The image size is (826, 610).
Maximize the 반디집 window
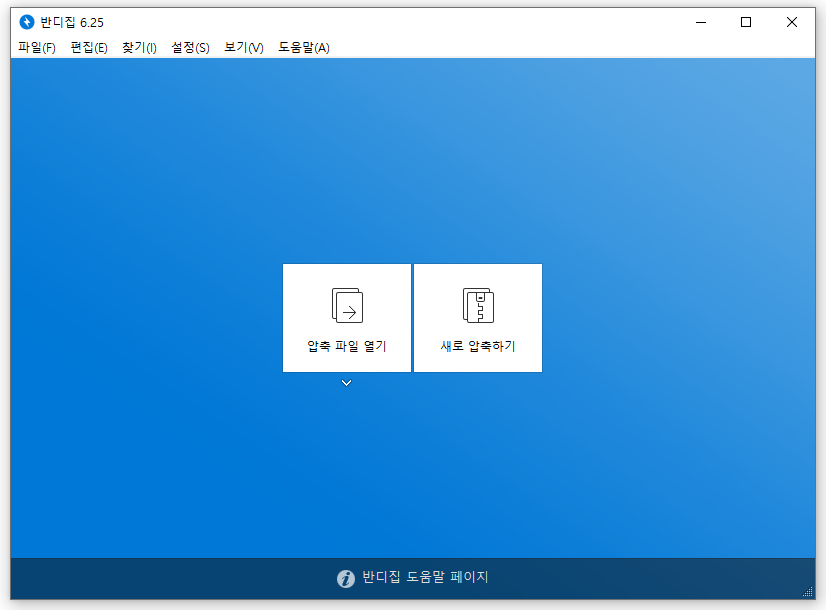pyautogui.click(x=746, y=22)
